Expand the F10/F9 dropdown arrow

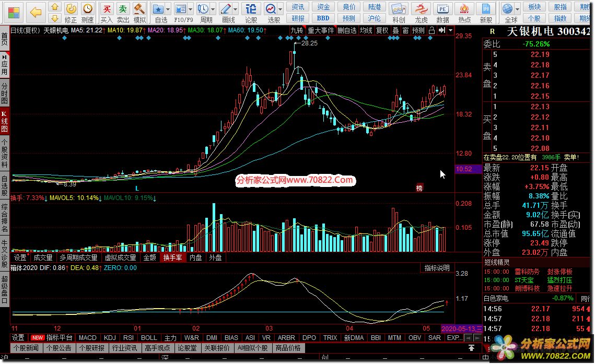pos(191,9)
